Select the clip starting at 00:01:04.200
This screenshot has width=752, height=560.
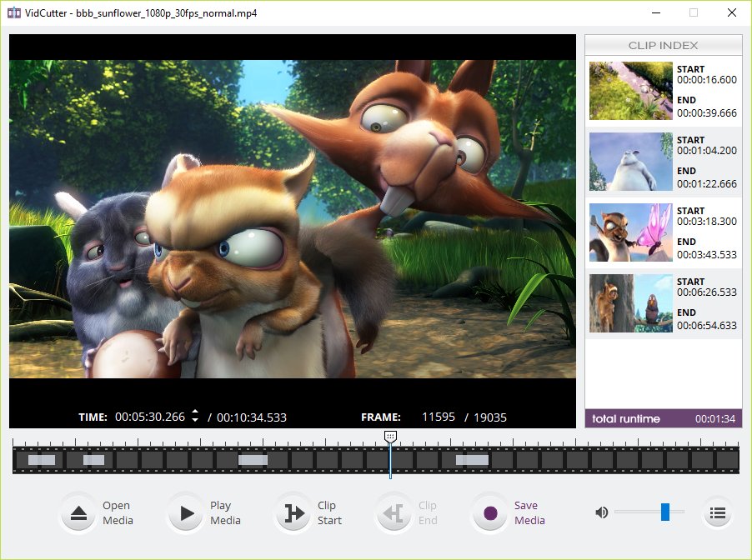click(x=664, y=162)
